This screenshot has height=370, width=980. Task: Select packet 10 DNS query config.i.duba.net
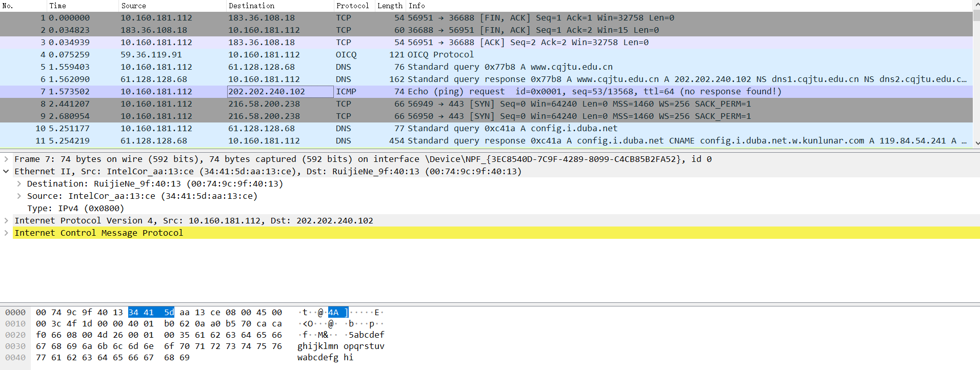pos(486,128)
